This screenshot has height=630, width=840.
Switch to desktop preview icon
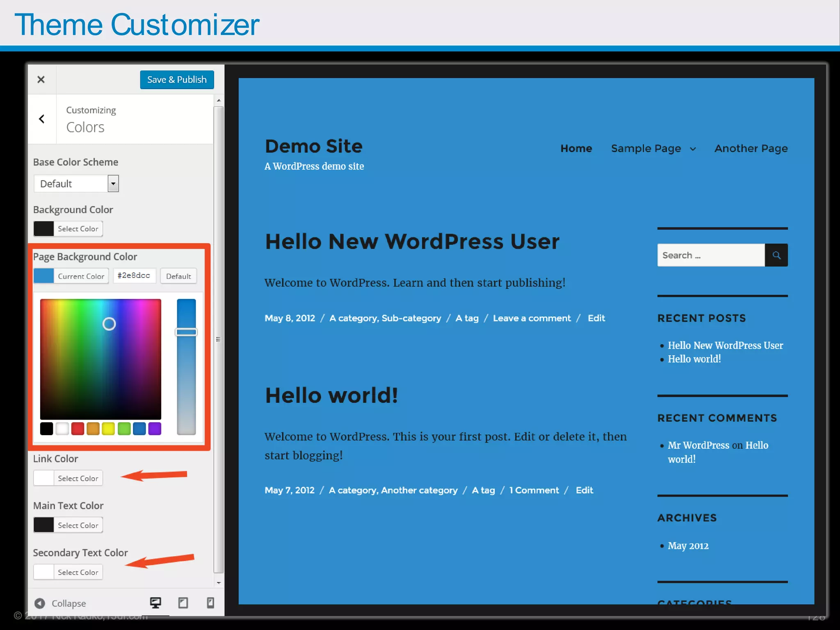[x=155, y=603]
